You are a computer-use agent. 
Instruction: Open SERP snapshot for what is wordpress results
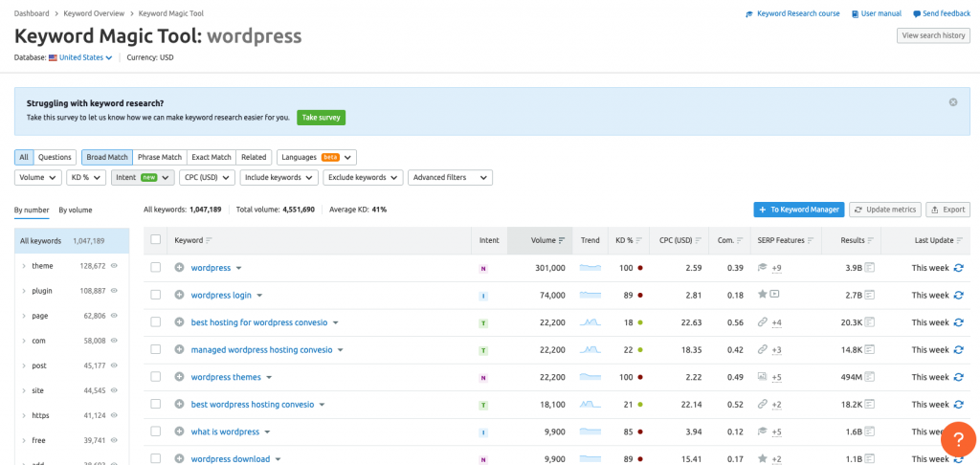[869, 432]
